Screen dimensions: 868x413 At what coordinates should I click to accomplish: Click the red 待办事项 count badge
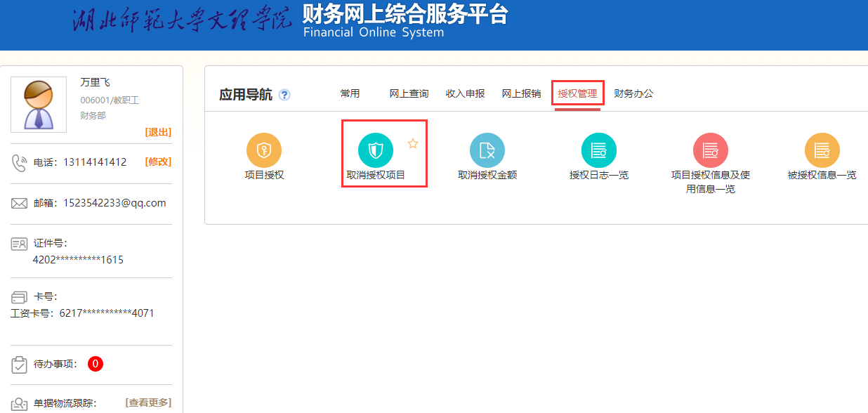pos(96,364)
